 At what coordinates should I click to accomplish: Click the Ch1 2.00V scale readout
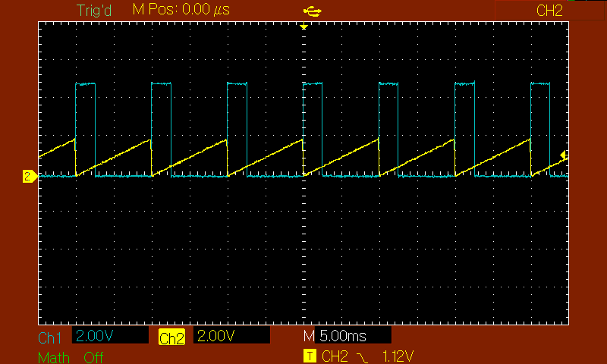(110, 335)
